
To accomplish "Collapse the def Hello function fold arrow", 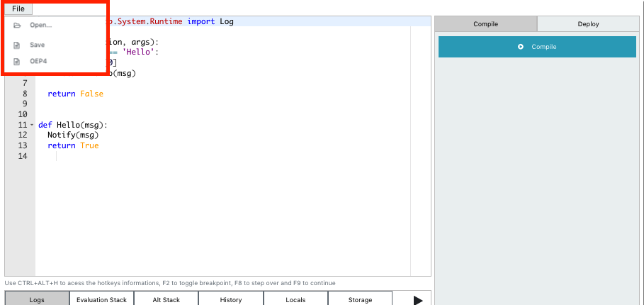I will (32, 126).
